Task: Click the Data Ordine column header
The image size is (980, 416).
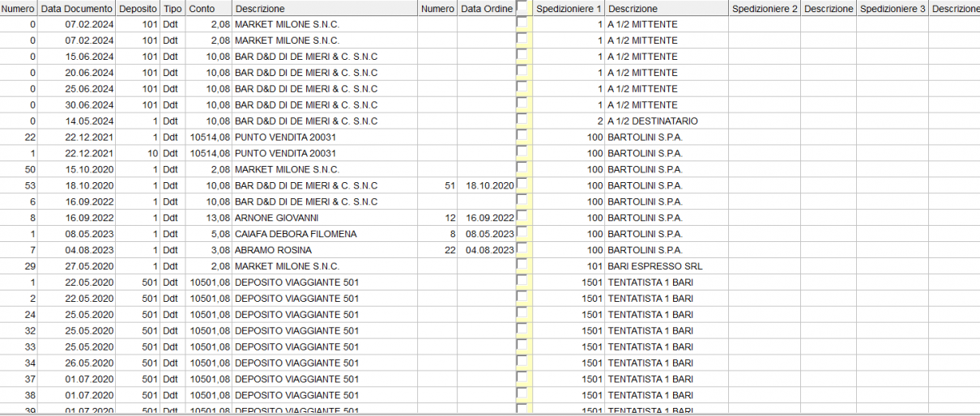Action: click(x=486, y=8)
